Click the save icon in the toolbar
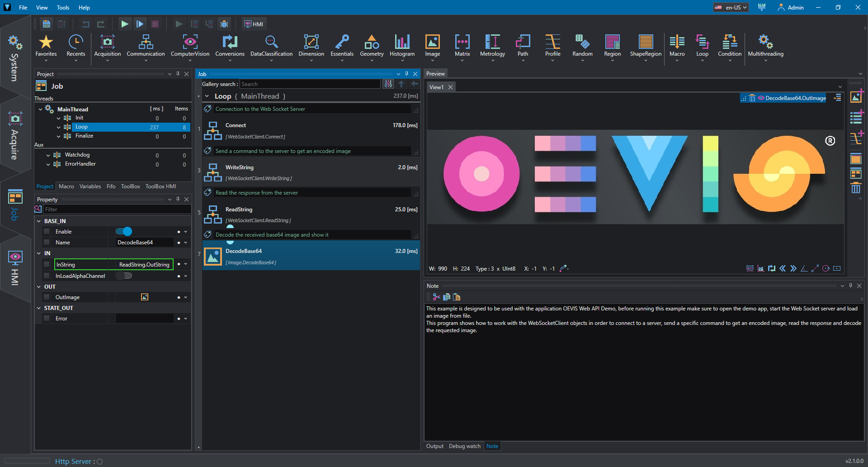This screenshot has height=467, width=868. [46, 24]
